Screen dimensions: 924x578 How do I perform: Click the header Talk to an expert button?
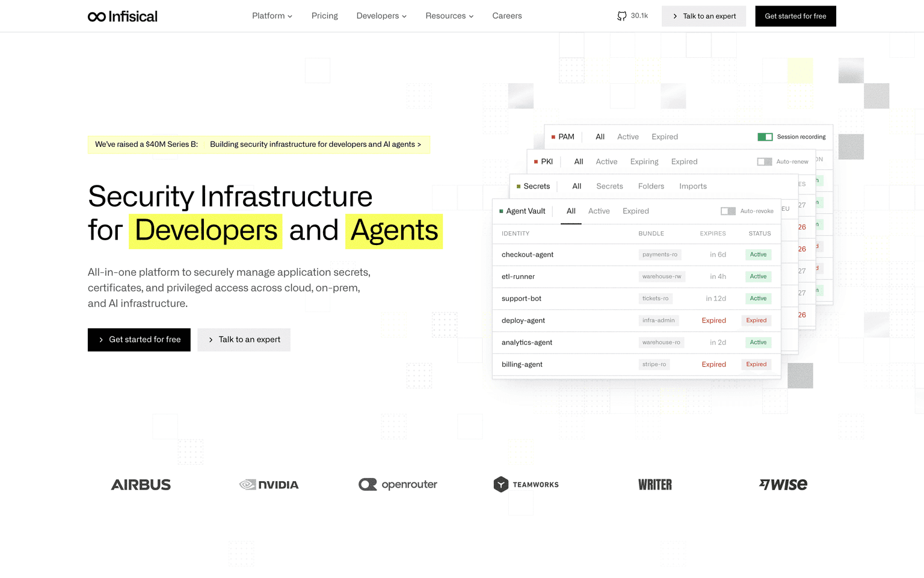(x=704, y=16)
